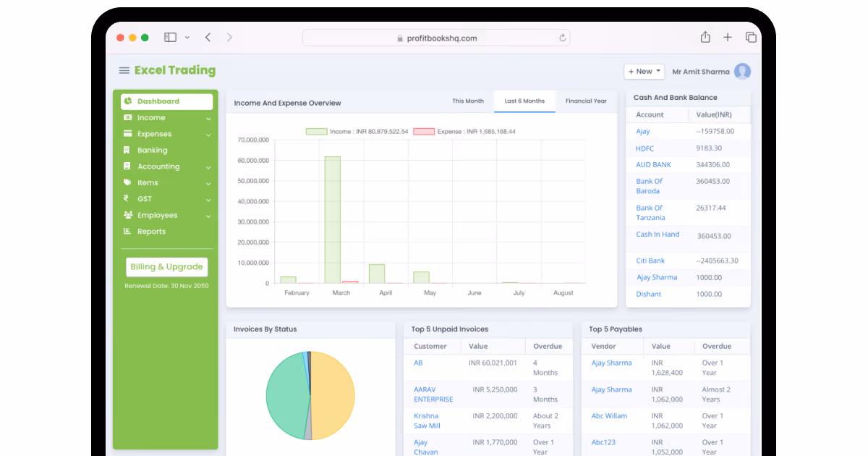Screen dimensions: 868x456
Task: Expand the Expenses sidebar menu chevron
Action: click(x=208, y=135)
